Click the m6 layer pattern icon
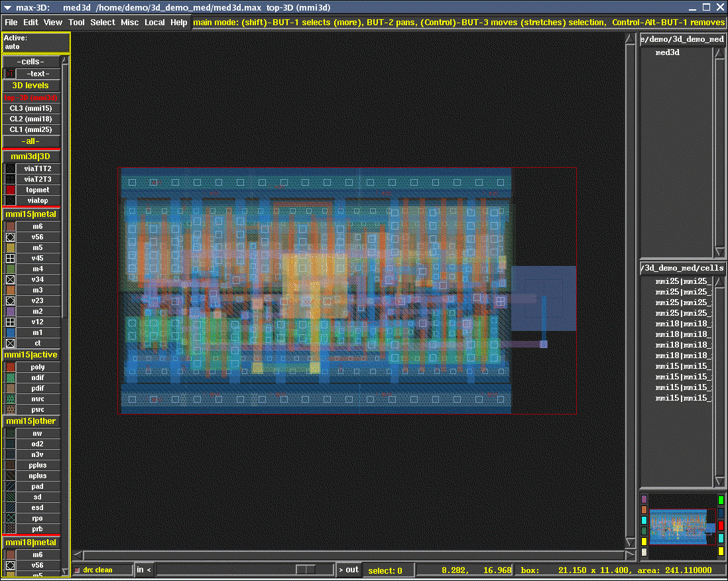 pyautogui.click(x=9, y=226)
